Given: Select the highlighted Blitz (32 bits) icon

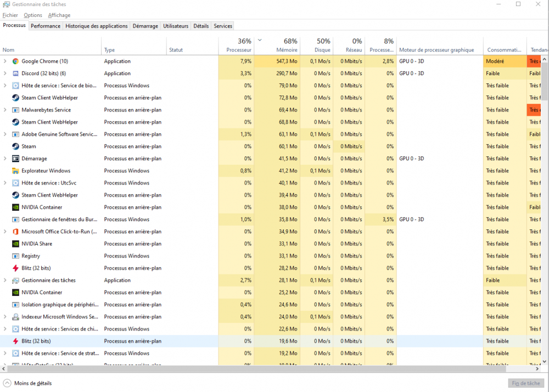Looking at the screenshot, I should tap(15, 341).
